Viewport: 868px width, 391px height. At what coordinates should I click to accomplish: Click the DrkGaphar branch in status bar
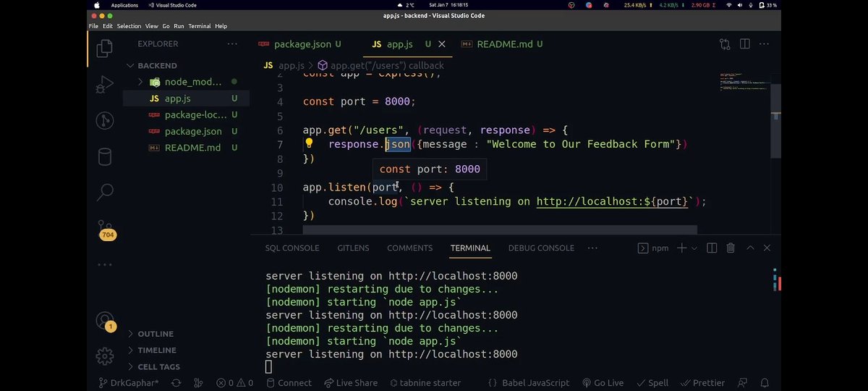(x=129, y=382)
